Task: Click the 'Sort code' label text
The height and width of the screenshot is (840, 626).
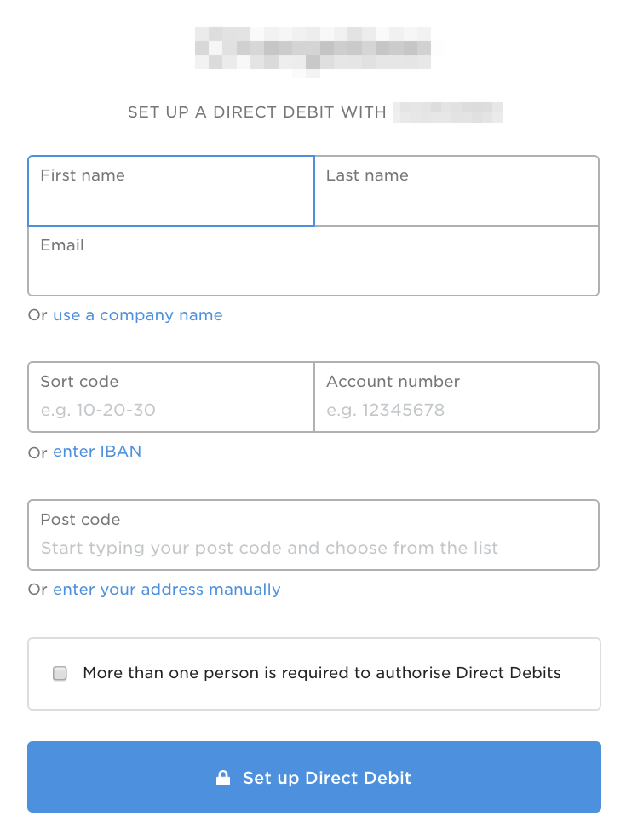Action: click(79, 382)
